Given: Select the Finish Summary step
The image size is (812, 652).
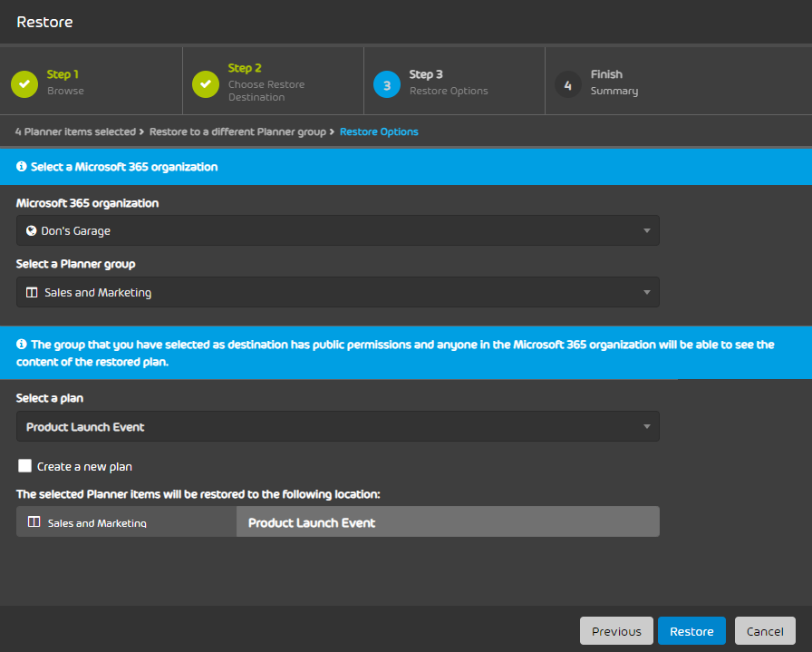Looking at the screenshot, I should tap(679, 82).
